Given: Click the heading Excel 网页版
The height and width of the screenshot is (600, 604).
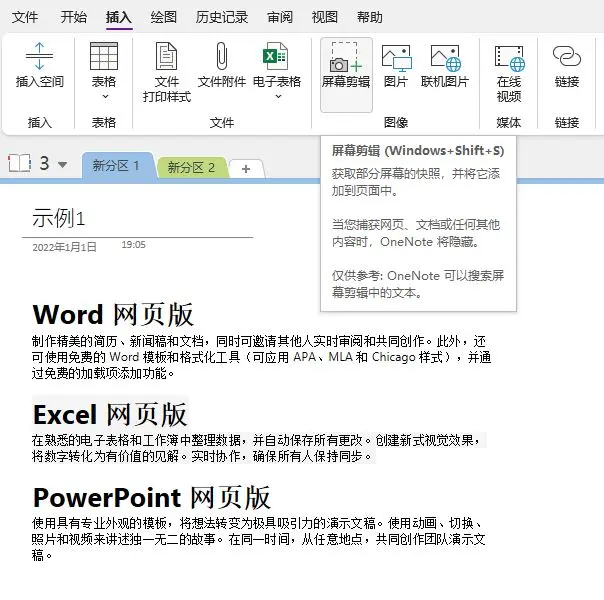Looking at the screenshot, I should tap(110, 415).
